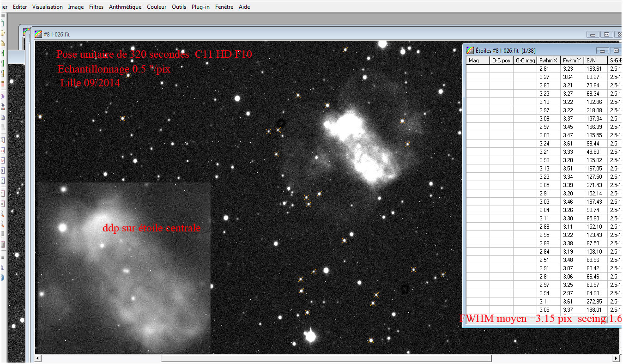Click the S/N column header
Viewport: 623px width, 364px height.
(597, 60)
